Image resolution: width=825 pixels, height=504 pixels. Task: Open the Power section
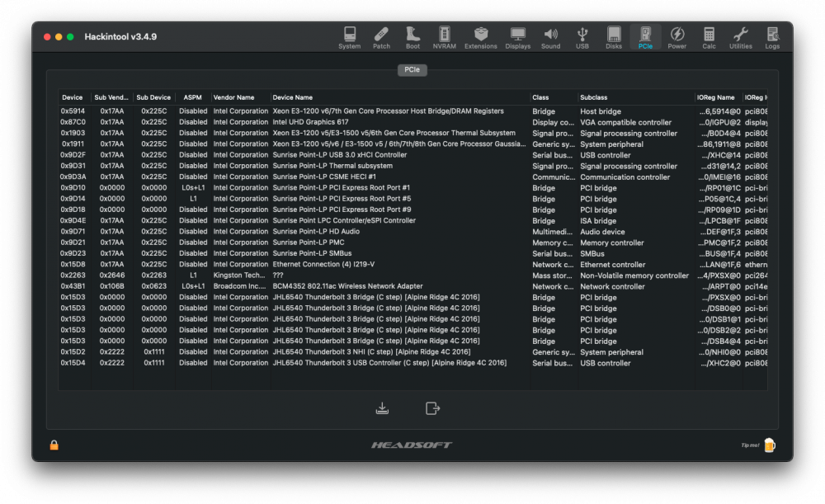(x=677, y=38)
